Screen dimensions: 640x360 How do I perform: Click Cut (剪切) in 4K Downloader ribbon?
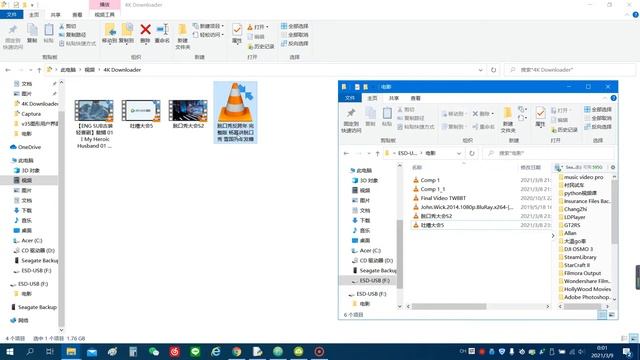68,26
